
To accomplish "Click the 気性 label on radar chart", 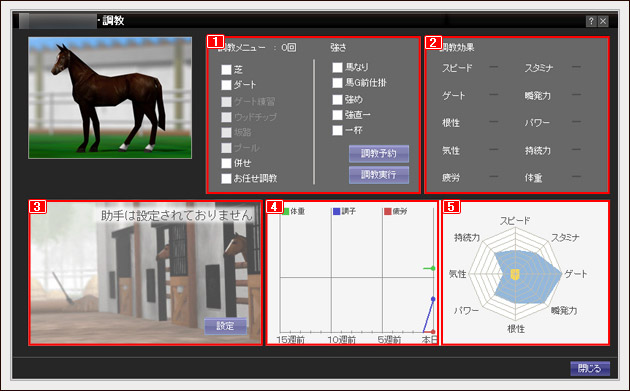I will (x=458, y=274).
